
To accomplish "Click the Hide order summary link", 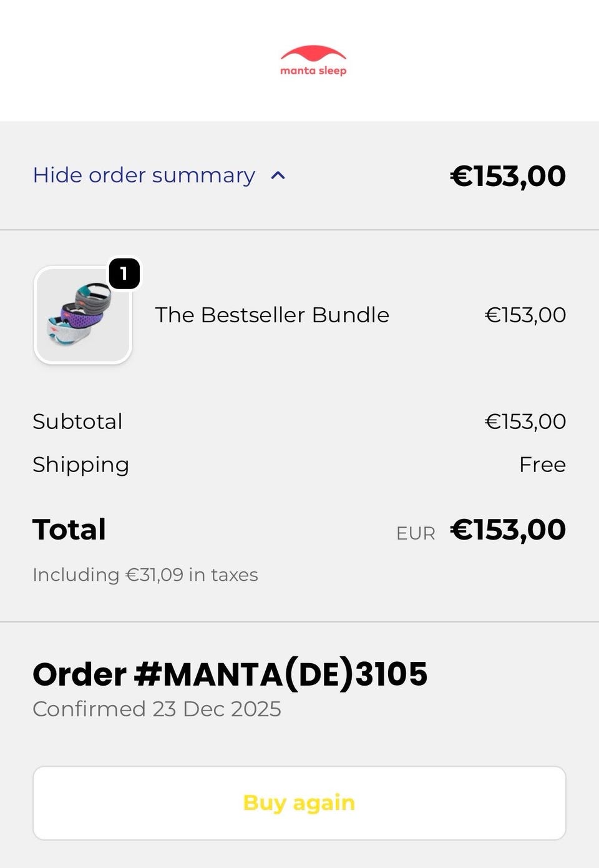I will (144, 175).
